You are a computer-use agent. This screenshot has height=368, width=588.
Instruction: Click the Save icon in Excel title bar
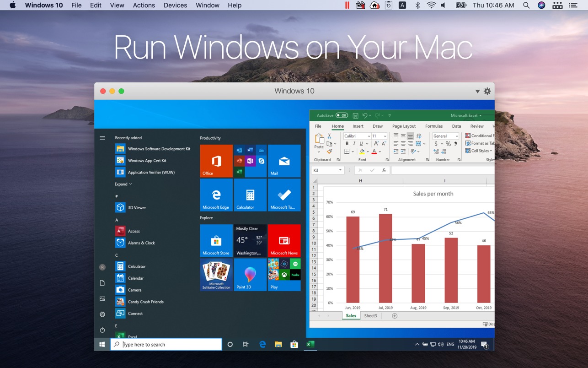[355, 116]
